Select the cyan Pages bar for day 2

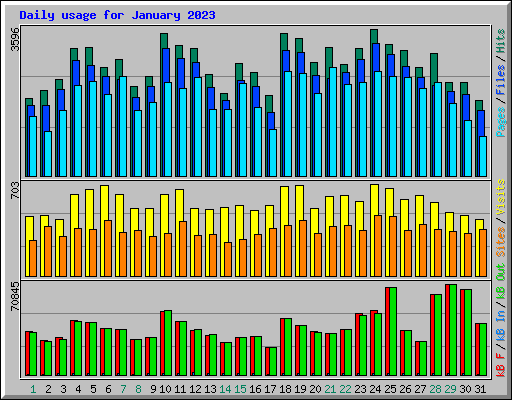(x=48, y=154)
